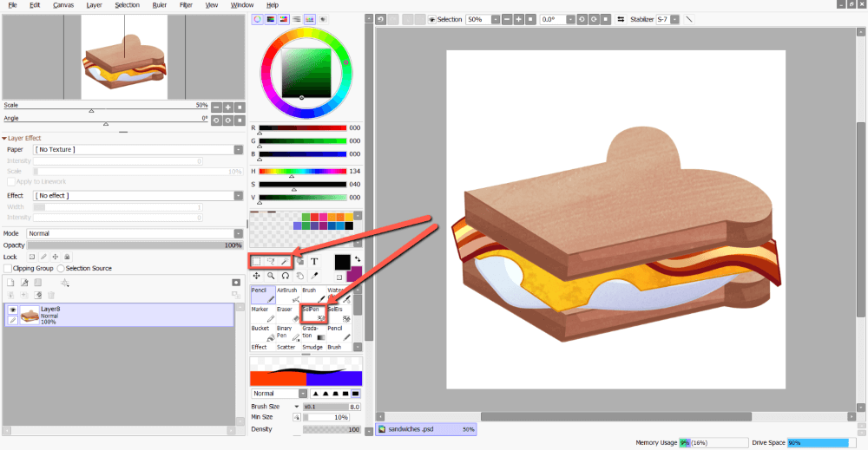Open the layer blending Mode dropdown
Screen dimensions: 868x450
tap(135, 233)
